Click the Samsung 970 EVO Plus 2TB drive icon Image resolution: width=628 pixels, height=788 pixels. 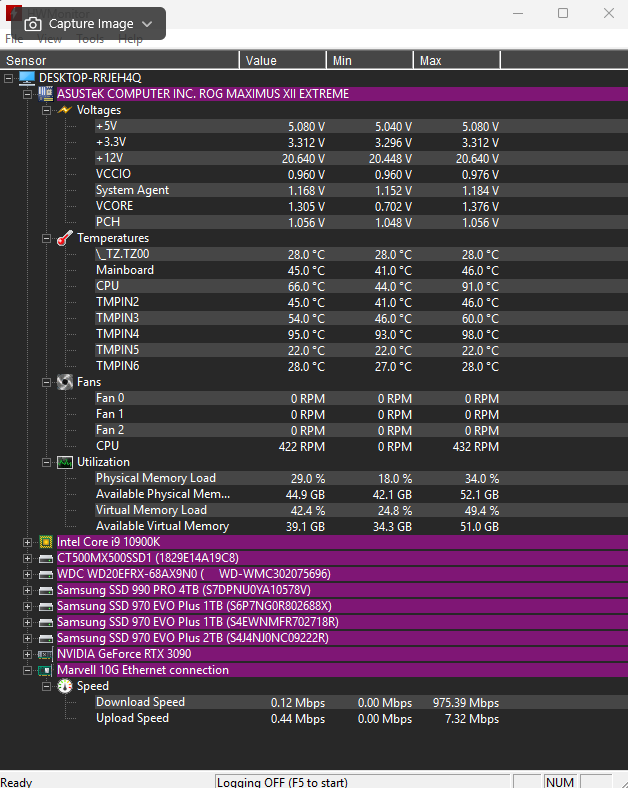(46, 639)
